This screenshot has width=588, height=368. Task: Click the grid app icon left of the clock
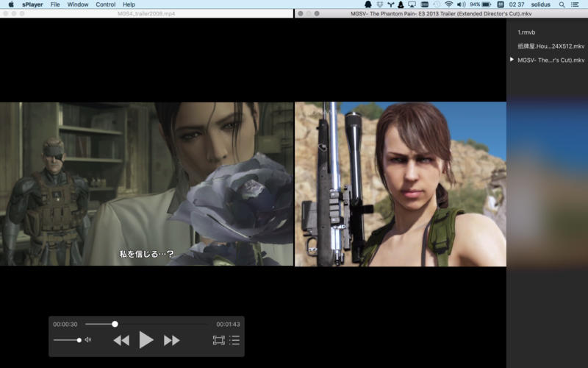coord(501,4)
